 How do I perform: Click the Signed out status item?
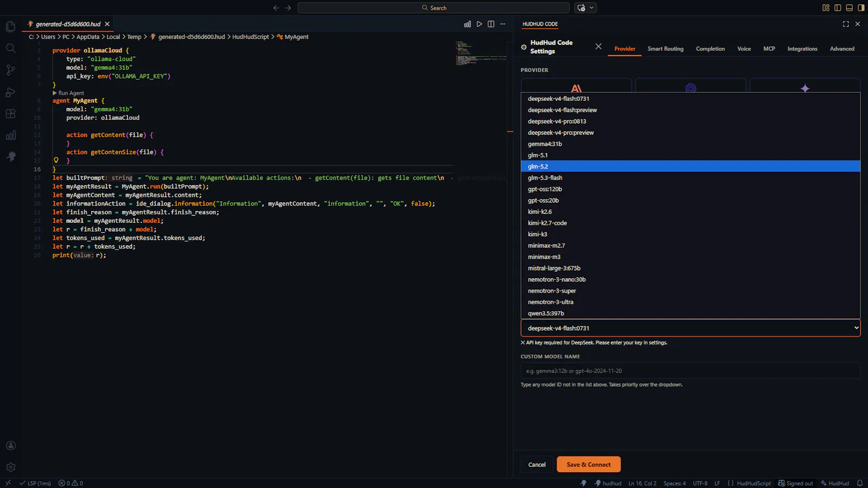coord(795,483)
